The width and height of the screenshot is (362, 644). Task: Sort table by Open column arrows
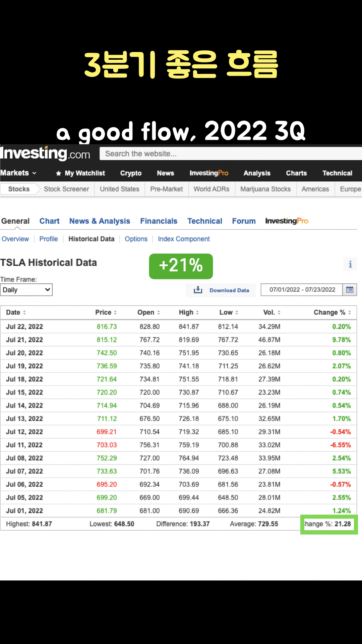[x=159, y=313]
